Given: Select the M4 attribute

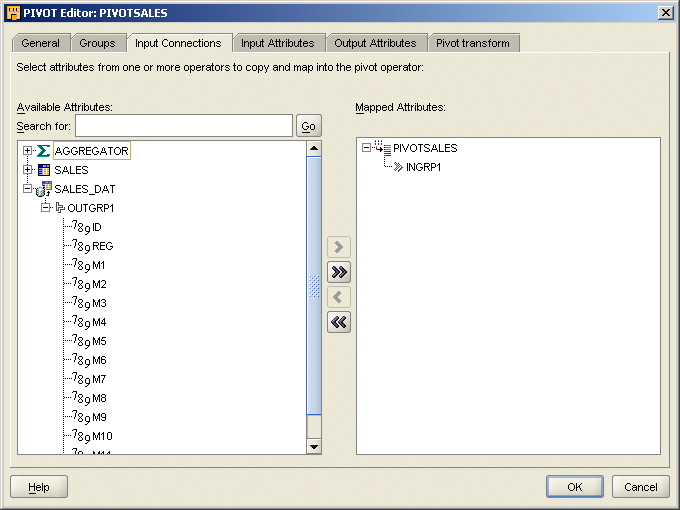Looking at the screenshot, I should [99, 322].
